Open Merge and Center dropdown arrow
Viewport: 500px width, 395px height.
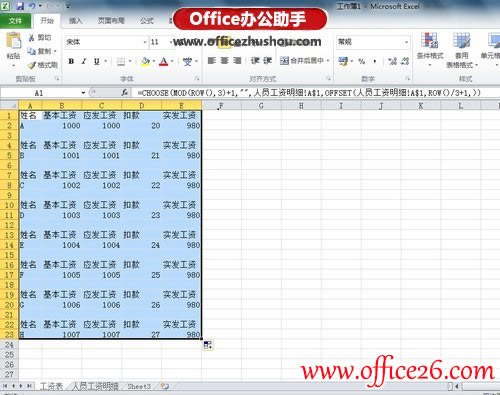click(x=328, y=61)
